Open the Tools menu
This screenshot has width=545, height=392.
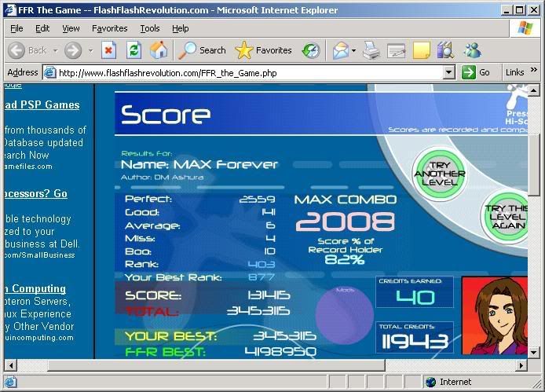pos(149,28)
